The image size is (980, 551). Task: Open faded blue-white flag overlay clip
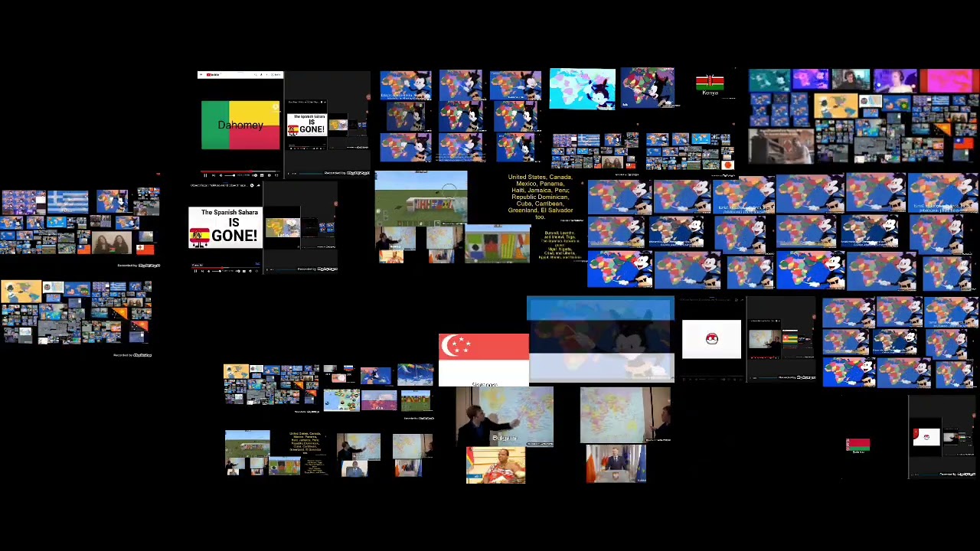(x=601, y=339)
